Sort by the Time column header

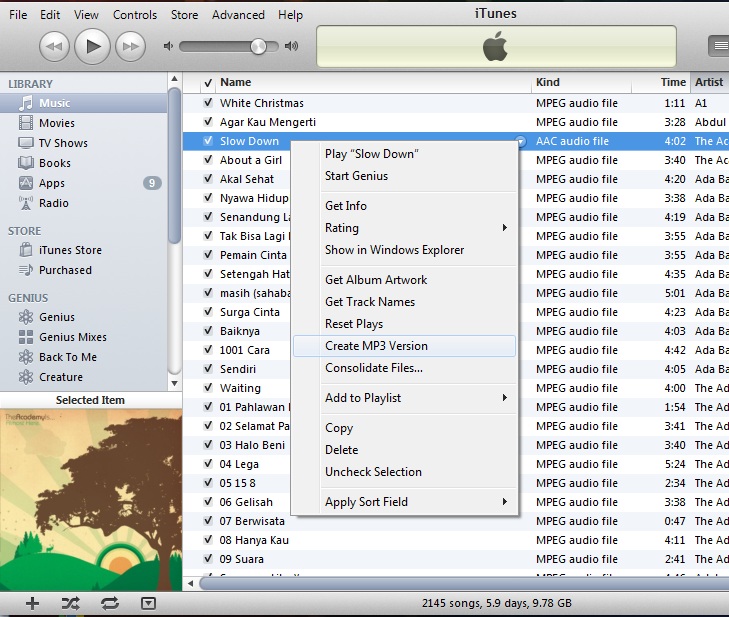pyautogui.click(x=661, y=82)
